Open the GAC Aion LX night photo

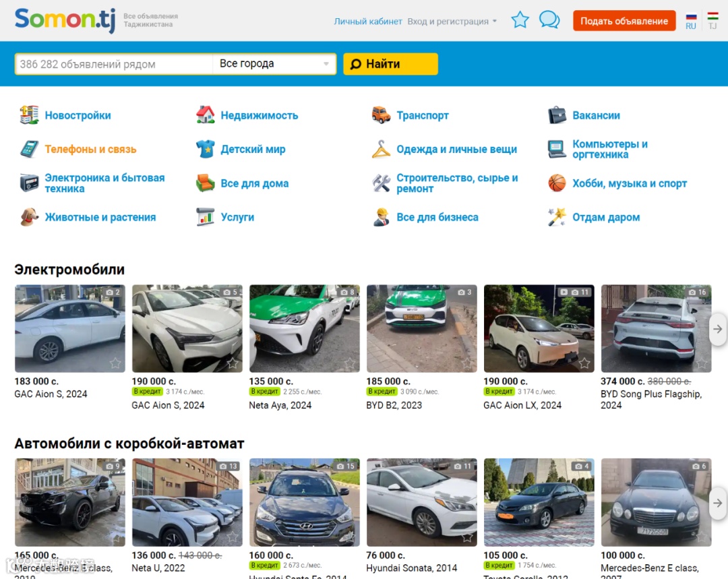coord(539,328)
